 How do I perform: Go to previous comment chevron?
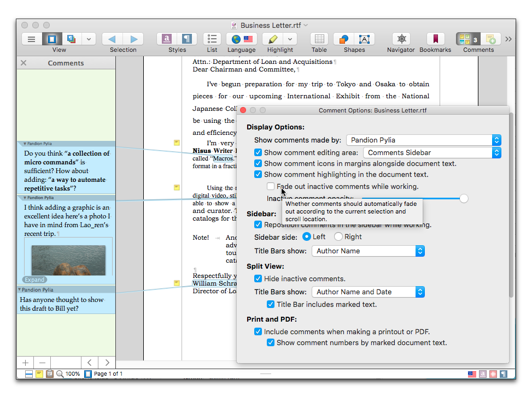tap(90, 363)
